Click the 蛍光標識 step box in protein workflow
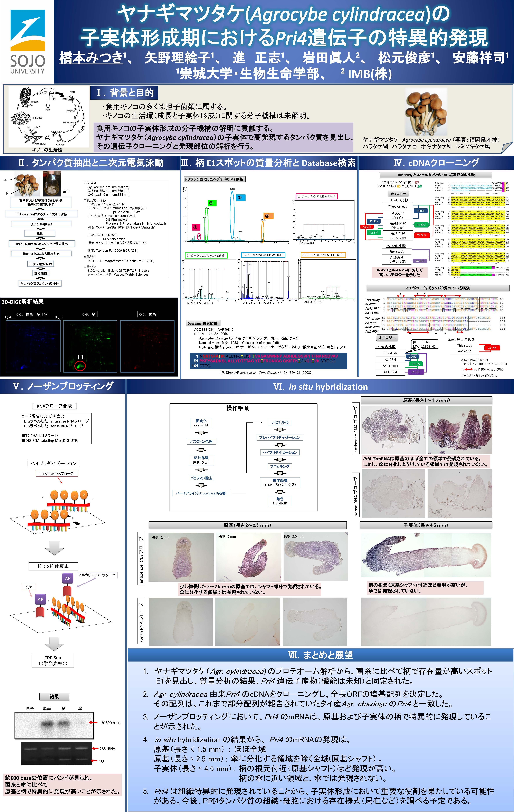Viewport: 514px width, 812px height. point(40,273)
